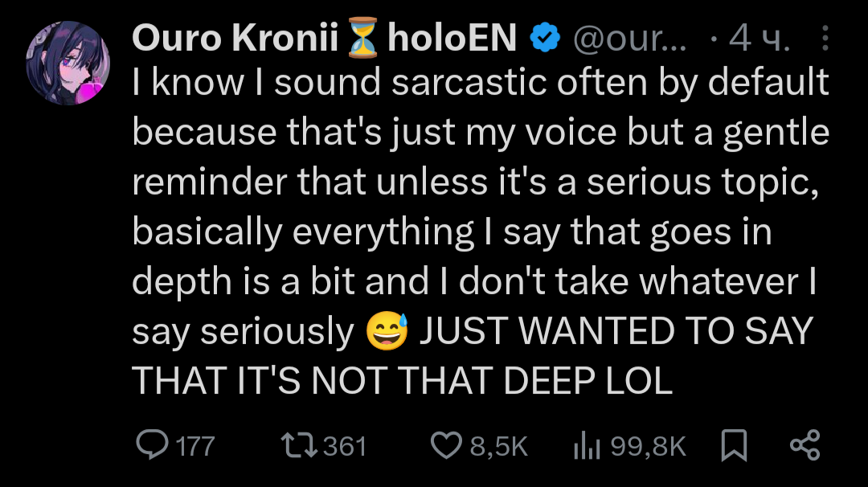This screenshot has width=868, height=487.
Task: Click the holoEN text in the name
Action: (452, 38)
